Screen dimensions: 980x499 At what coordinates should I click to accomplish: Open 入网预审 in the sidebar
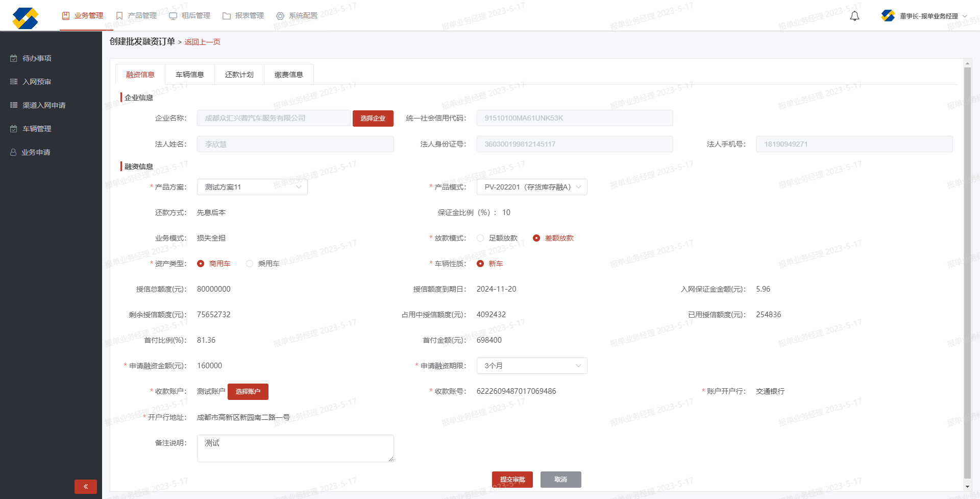click(x=37, y=82)
